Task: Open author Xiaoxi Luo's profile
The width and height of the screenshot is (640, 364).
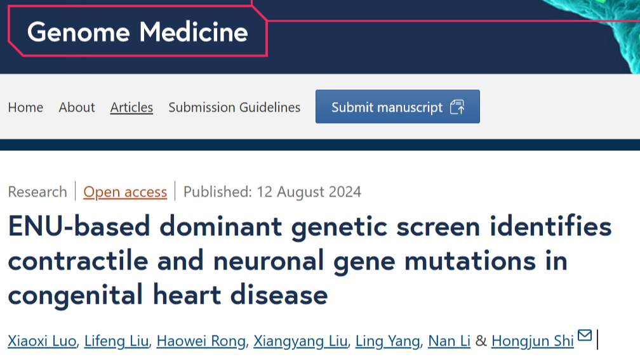Action: [42, 341]
